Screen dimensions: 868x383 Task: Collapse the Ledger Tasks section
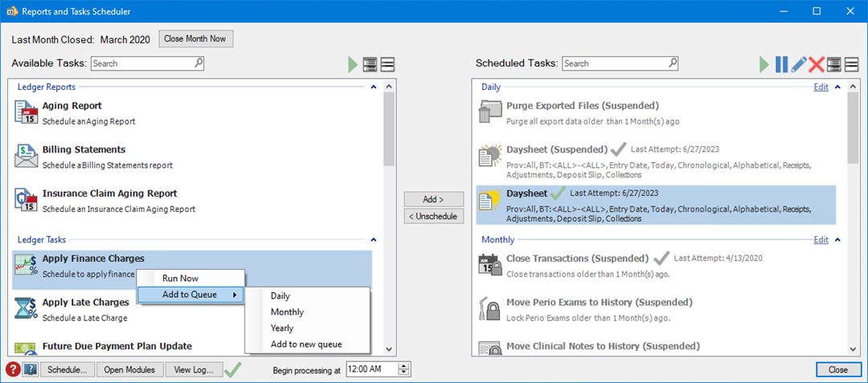pyautogui.click(x=373, y=239)
